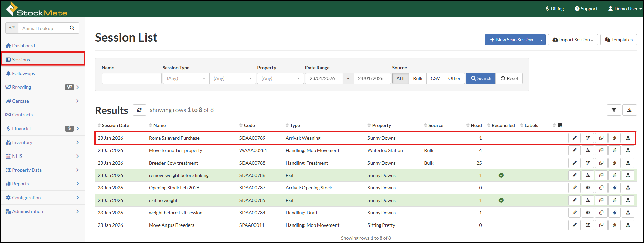Screen dimensions: 644x243
Task: Expand the Configuration sidebar section
Action: pyautogui.click(x=43, y=198)
